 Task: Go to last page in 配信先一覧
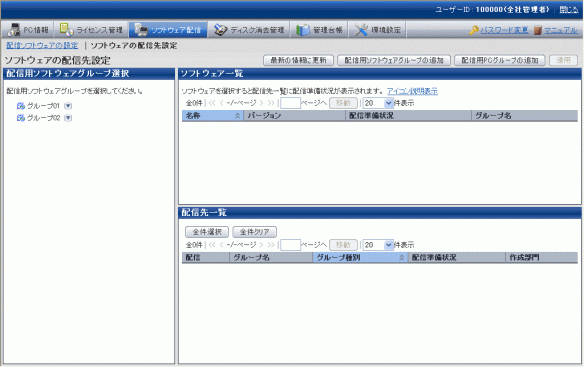pyautogui.click(x=271, y=245)
